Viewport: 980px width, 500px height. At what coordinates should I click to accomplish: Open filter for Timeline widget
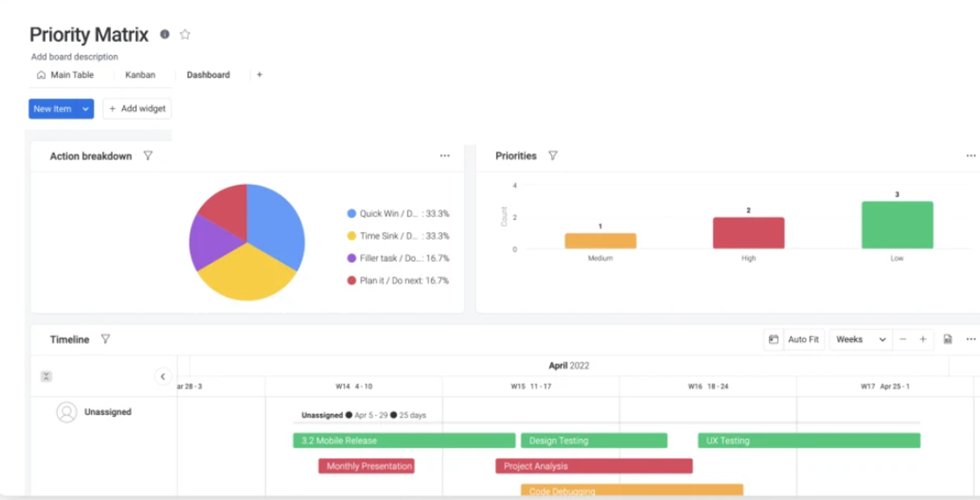tap(105, 339)
